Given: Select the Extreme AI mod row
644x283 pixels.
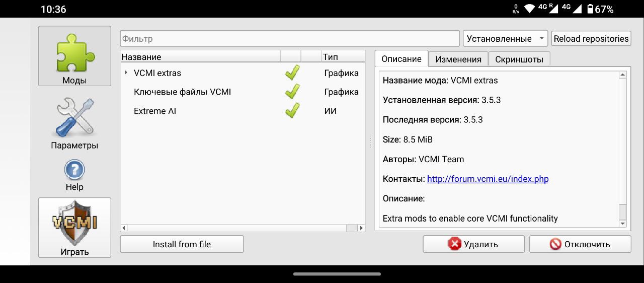Looking at the screenshot, I should point(243,111).
